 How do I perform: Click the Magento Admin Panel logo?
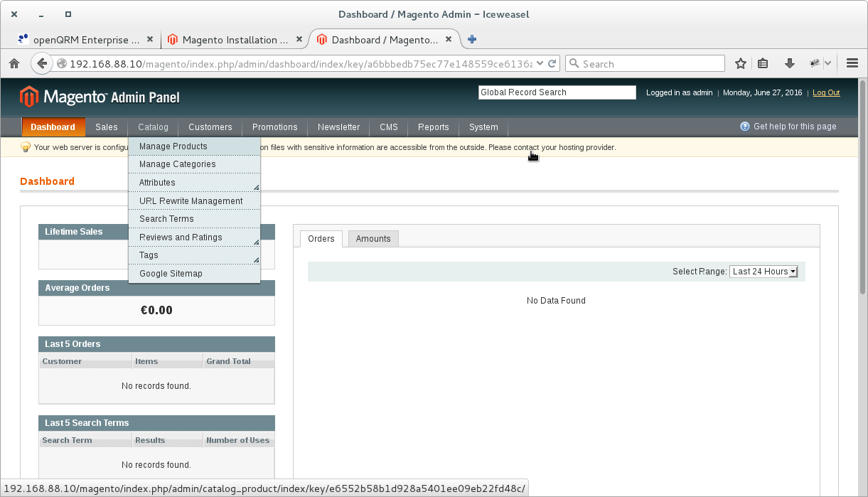pos(100,97)
